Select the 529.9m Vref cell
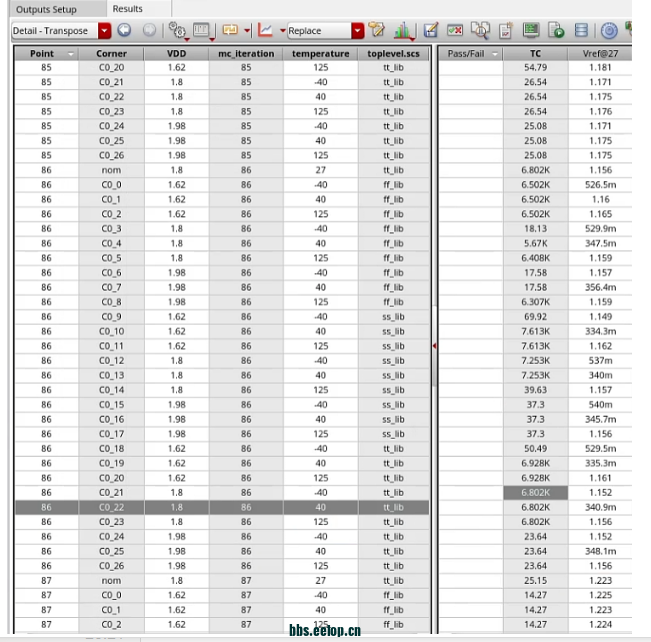Screen dimensions: 651x642 tap(600, 228)
